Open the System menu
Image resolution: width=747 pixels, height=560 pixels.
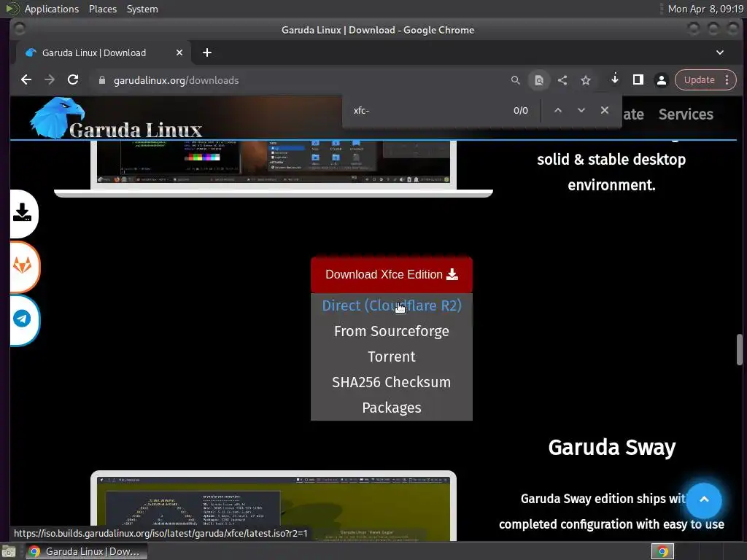(x=142, y=9)
